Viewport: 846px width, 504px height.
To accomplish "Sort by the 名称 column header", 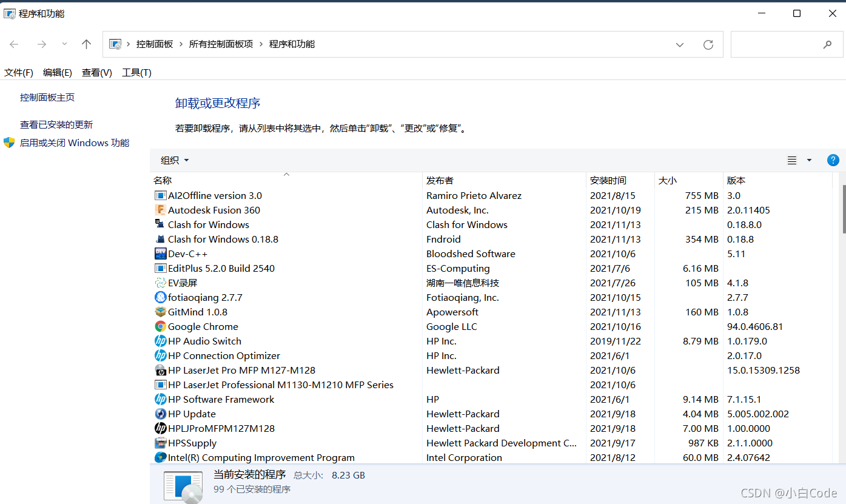I will point(286,180).
